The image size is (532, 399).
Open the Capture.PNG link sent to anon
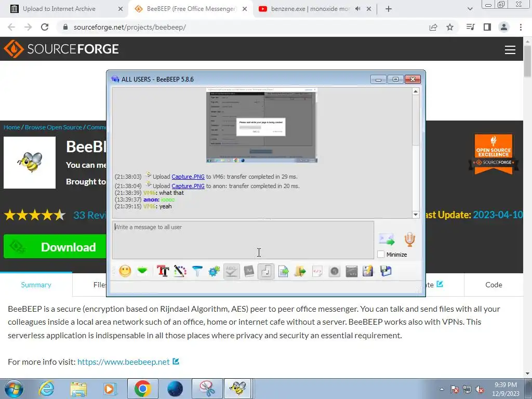click(x=188, y=186)
